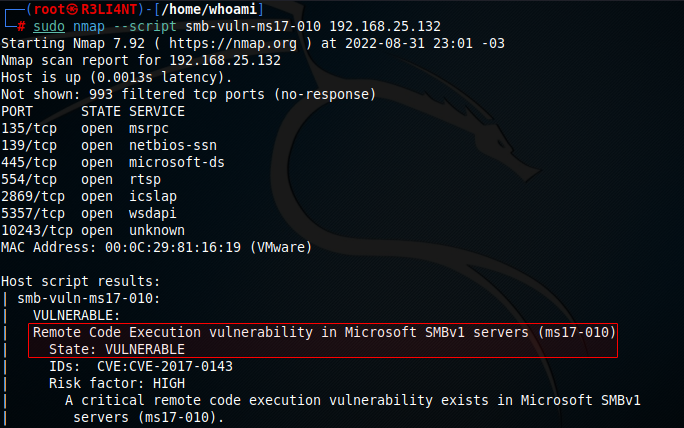Screen dimensions: 684x428
Task: Click the 5357/tcp wsdapi entry
Action: coord(89,213)
